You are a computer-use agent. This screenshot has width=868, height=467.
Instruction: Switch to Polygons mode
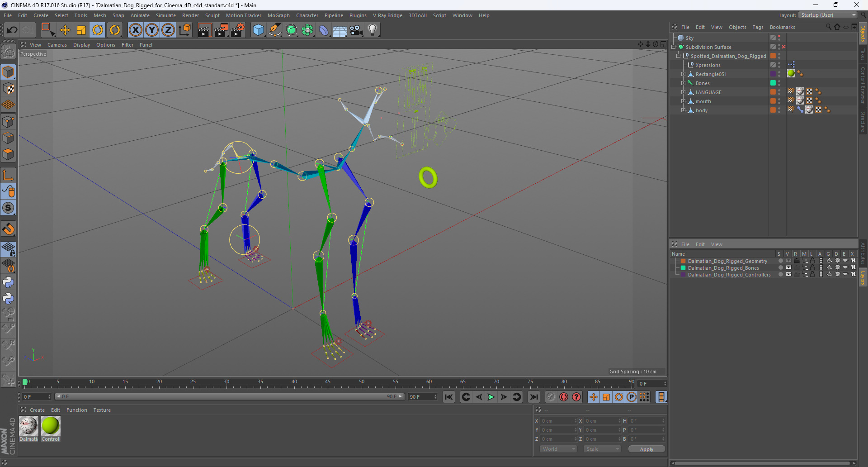tap(8, 154)
